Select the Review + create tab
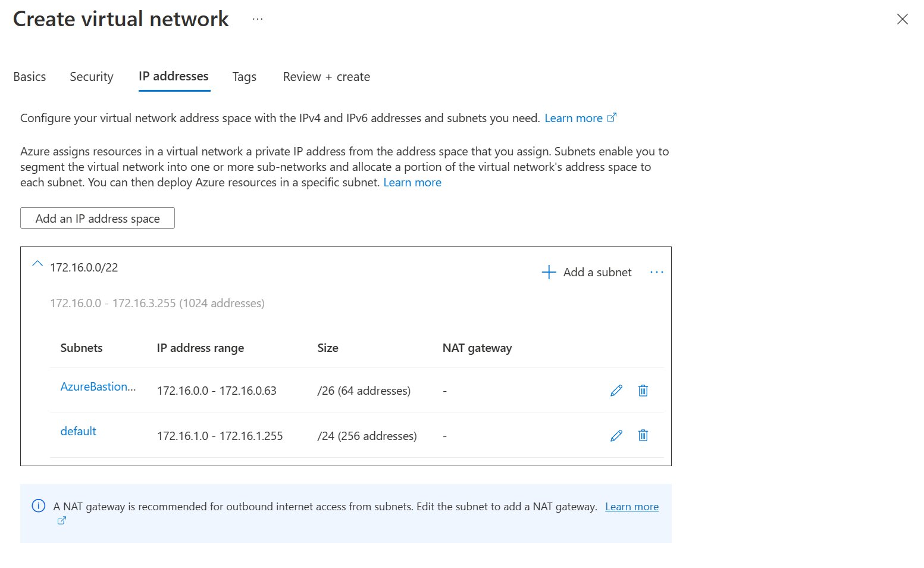Screen dimensions: 924x568 pyautogui.click(x=326, y=77)
